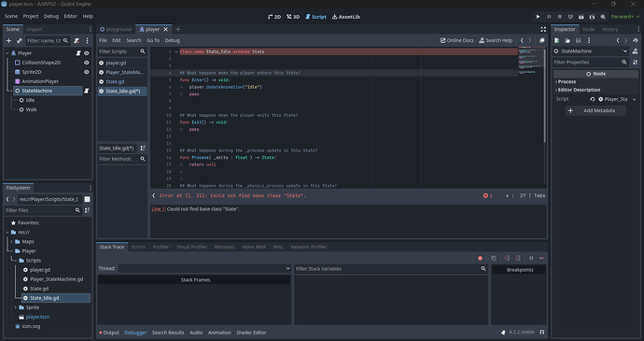The height and width of the screenshot is (341, 644).
Task: Open the Project menu
Action: (31, 17)
